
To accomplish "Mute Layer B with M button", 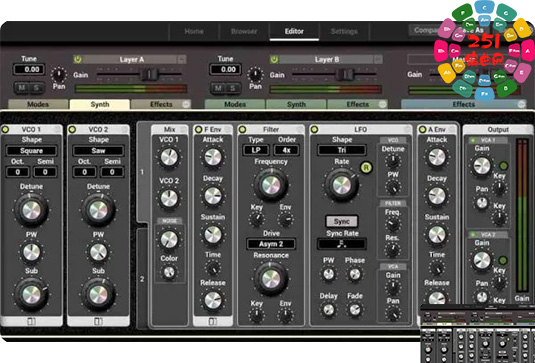I will pos(218,88).
